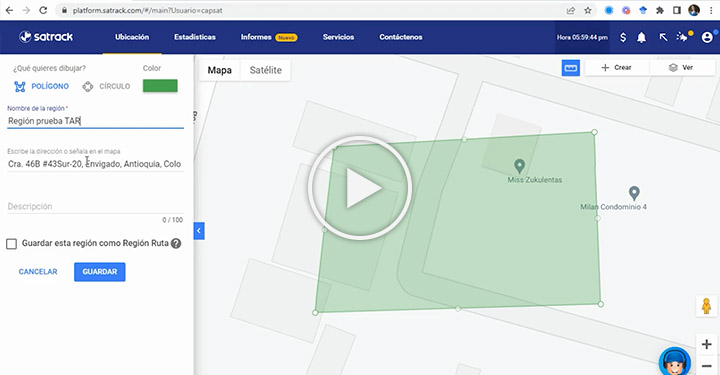The height and width of the screenshot is (375, 720).
Task: Click the Milan Condominio 4 map pin
Action: coord(634,193)
